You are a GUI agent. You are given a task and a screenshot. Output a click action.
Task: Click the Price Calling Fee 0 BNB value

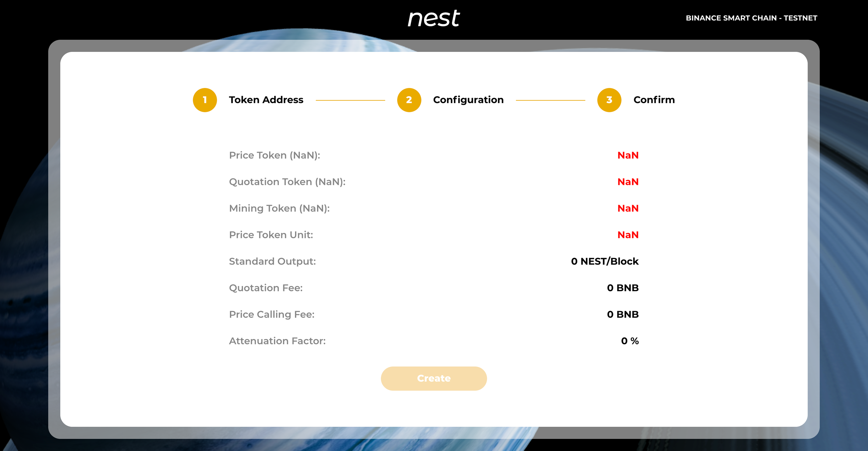click(x=622, y=314)
